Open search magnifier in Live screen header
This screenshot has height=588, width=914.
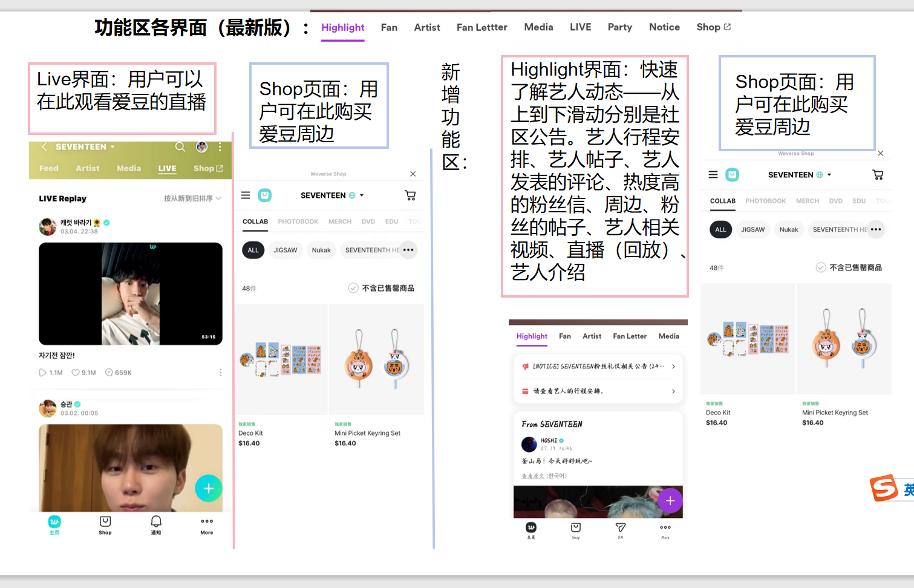coord(180,147)
